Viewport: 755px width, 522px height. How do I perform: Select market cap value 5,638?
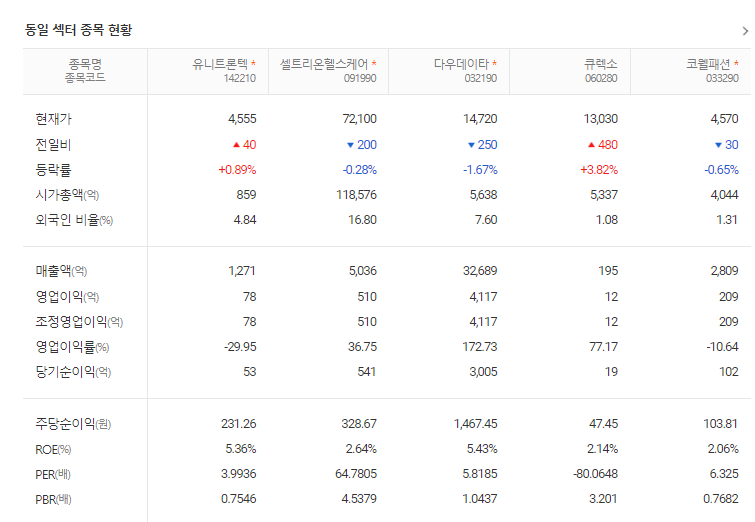[483, 195]
